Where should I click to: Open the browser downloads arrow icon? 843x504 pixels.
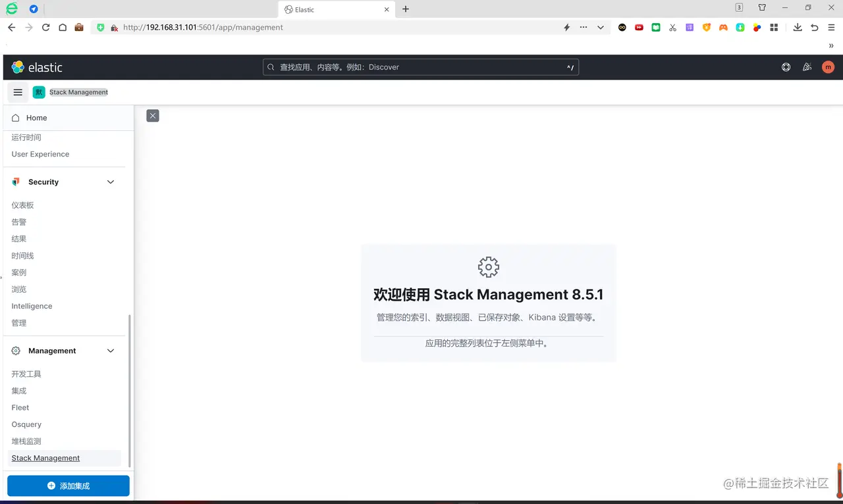(x=798, y=28)
